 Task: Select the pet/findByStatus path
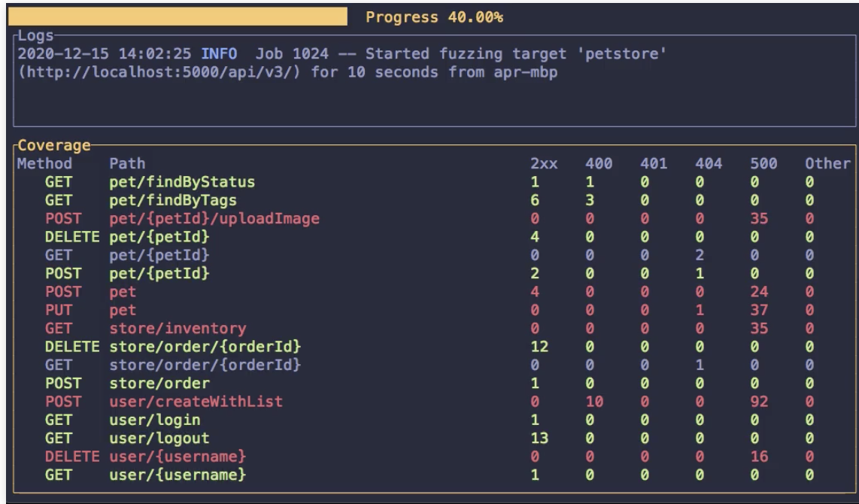[x=182, y=182]
